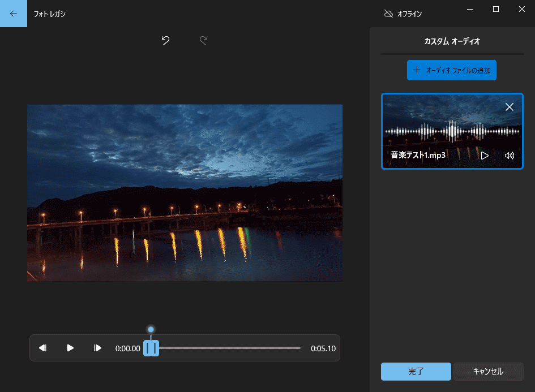Click the back arrow button
Viewport: 535px width, 392px height.
[x=14, y=14]
